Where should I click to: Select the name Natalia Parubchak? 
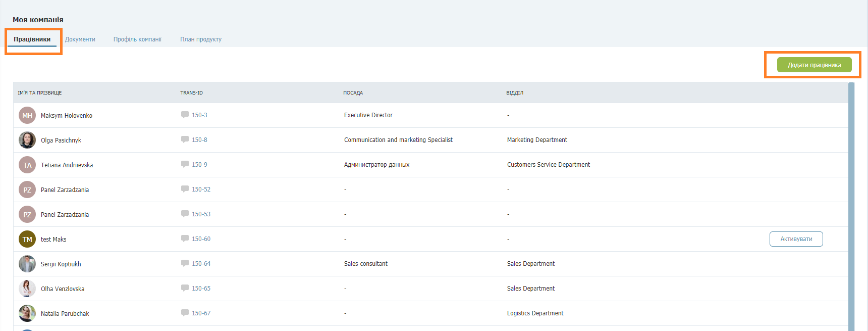[x=65, y=314]
